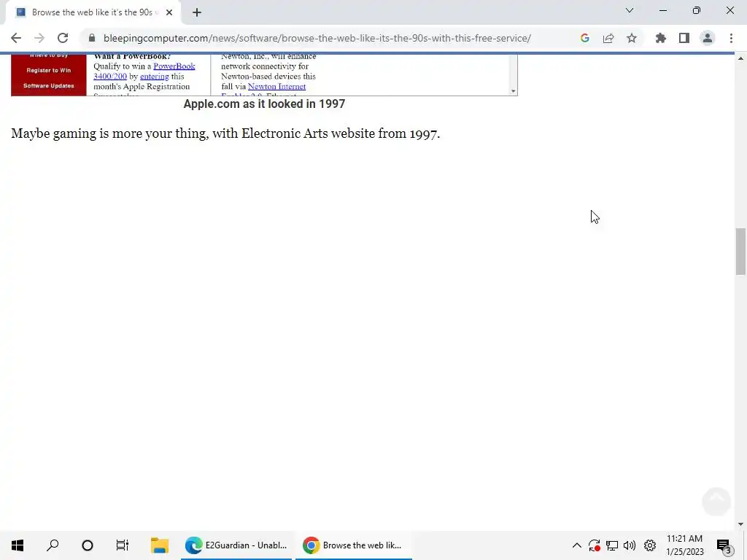Click page scrollbar down arrow
The height and width of the screenshot is (560, 747).
tap(740, 524)
